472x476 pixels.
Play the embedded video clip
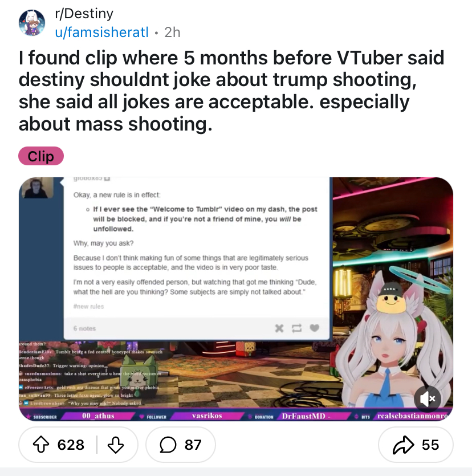point(236,299)
